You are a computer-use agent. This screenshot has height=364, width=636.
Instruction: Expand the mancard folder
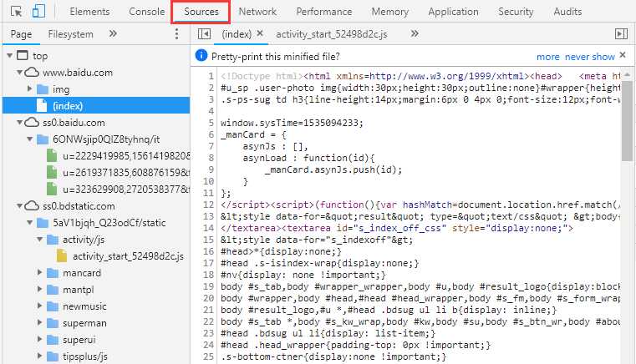coord(40,272)
